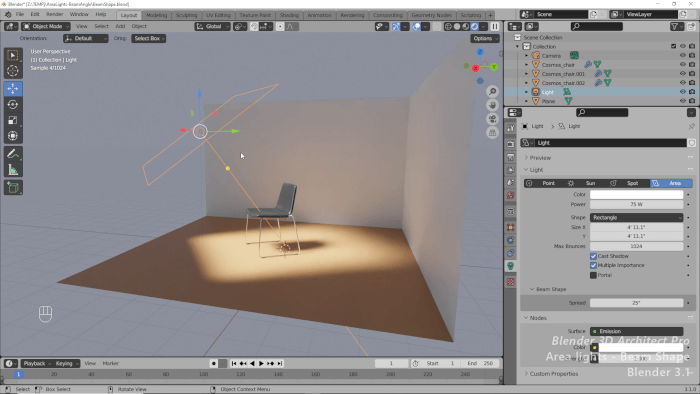The image size is (700, 394).
Task: Click the Z axis on navigation gizmo
Action: [x=480, y=52]
